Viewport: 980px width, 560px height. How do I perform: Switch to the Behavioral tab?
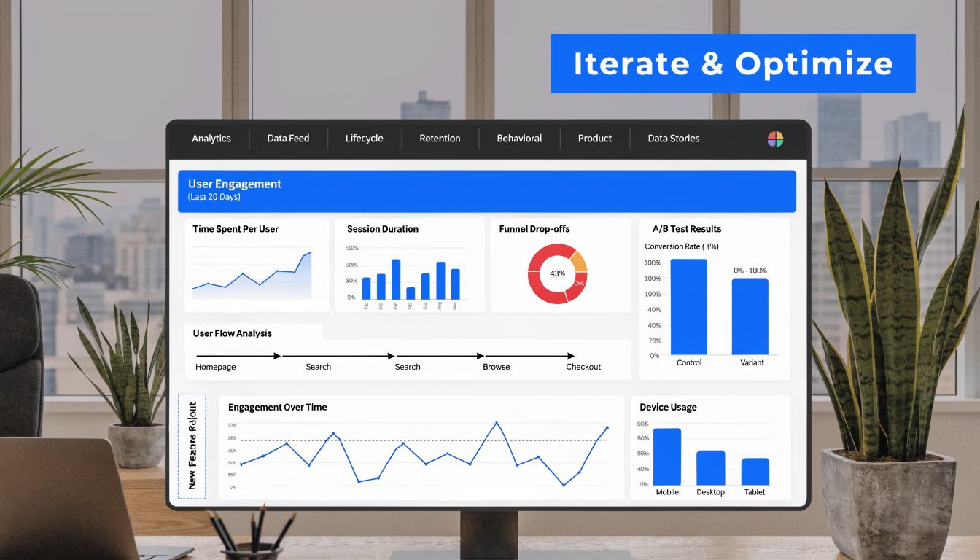(x=518, y=139)
